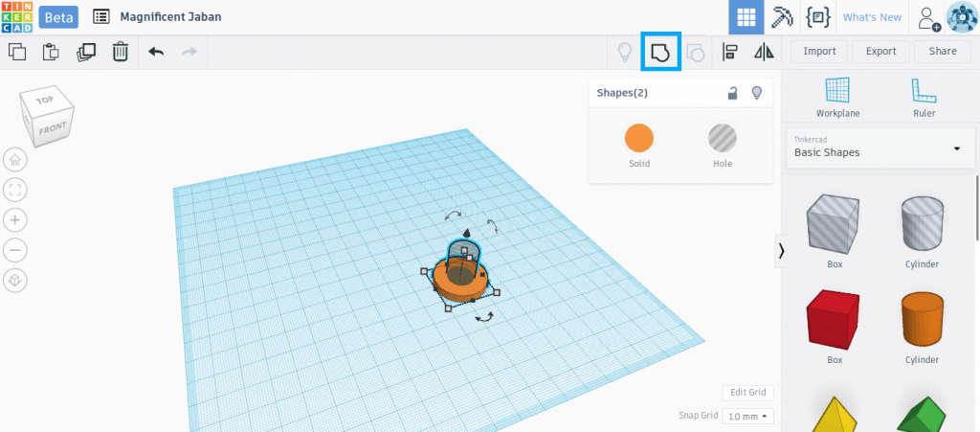Click the Align tool icon
980x432 pixels.
pos(730,52)
